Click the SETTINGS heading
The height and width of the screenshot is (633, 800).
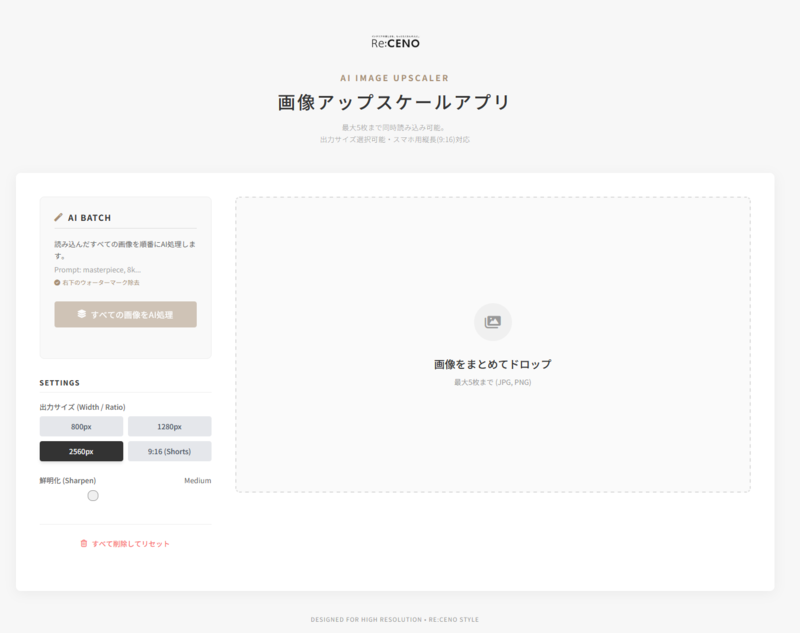[x=60, y=383]
